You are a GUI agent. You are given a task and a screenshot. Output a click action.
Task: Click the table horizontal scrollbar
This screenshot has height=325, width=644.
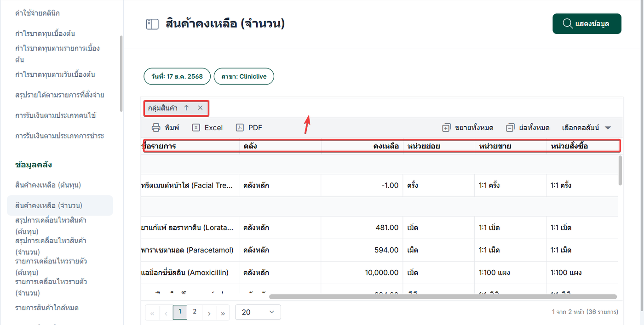(x=443, y=297)
